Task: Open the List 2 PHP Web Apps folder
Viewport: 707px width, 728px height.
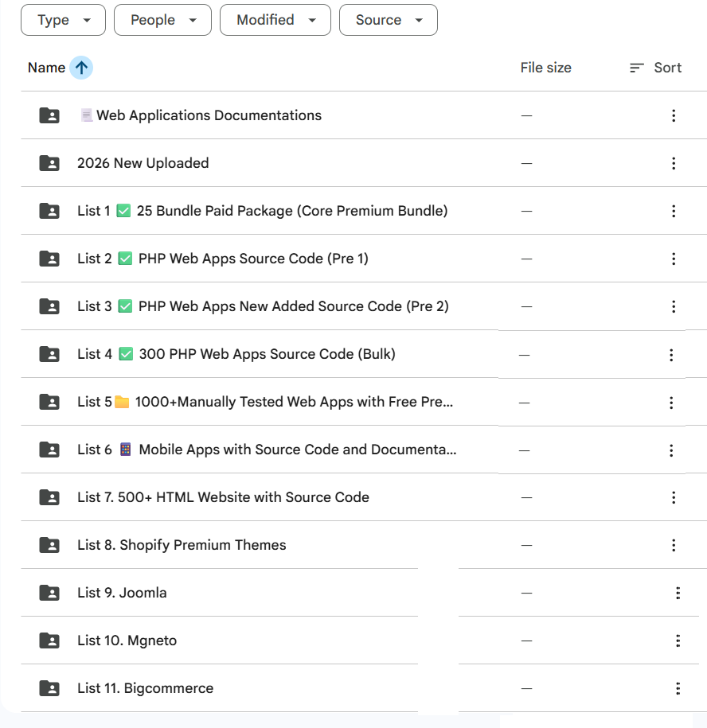Action: click(222, 259)
